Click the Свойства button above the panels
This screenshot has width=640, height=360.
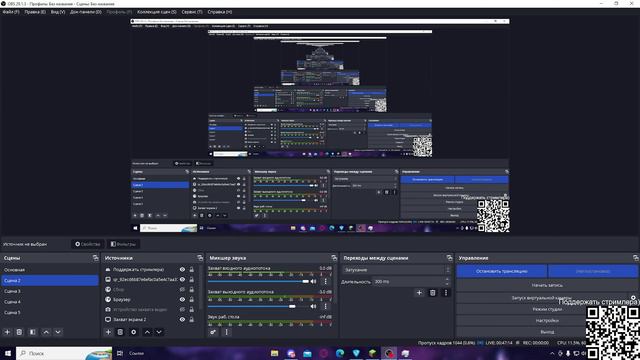88,244
